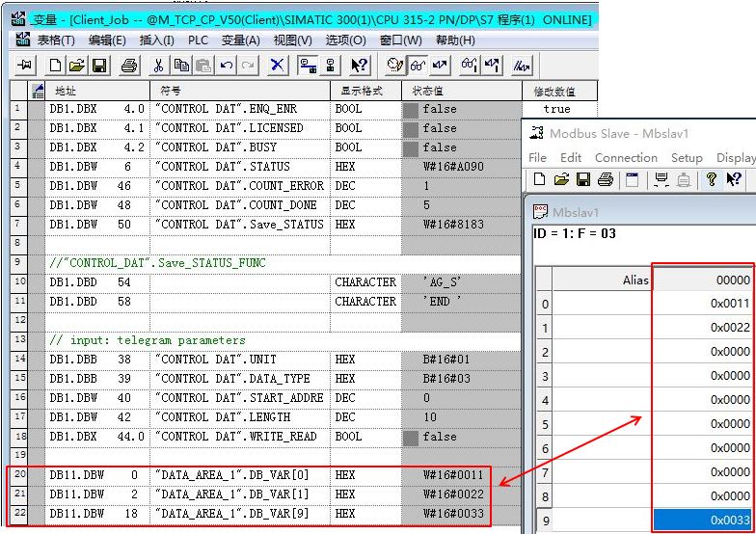Cut selection with the scissors icon
Image resolution: width=756 pixels, height=534 pixels.
click(x=158, y=66)
